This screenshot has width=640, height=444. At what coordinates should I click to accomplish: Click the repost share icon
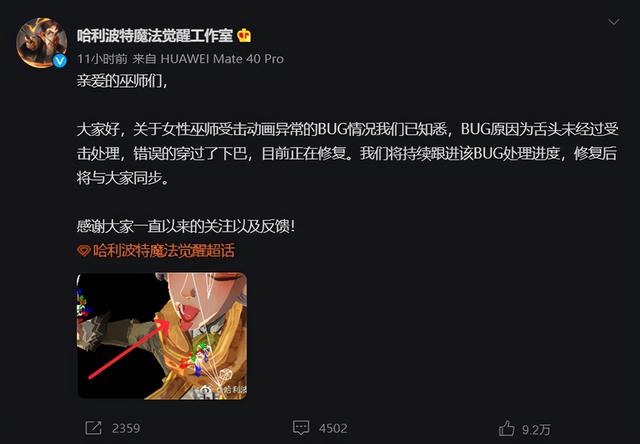93,428
